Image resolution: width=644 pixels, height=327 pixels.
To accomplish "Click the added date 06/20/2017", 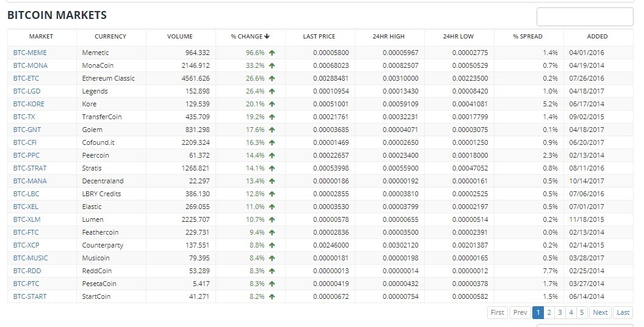I will (587, 142).
